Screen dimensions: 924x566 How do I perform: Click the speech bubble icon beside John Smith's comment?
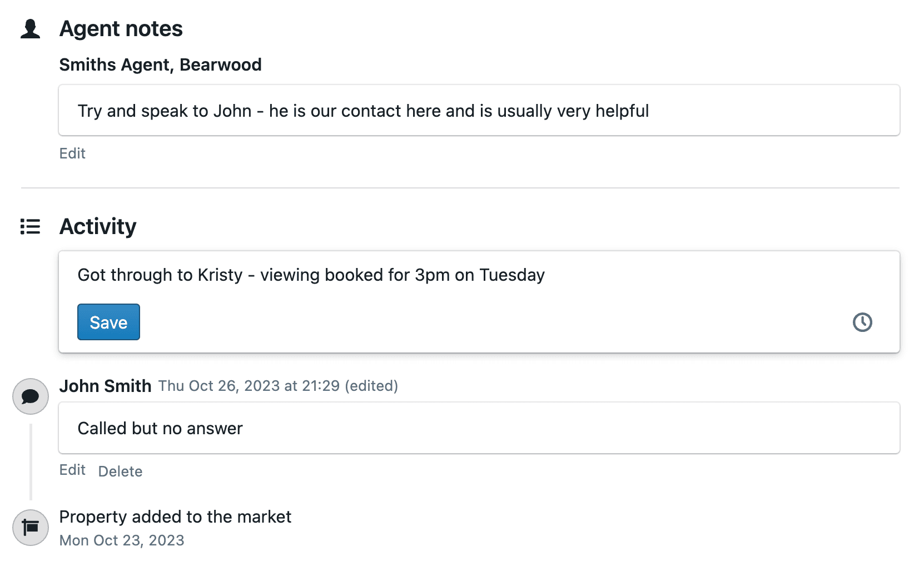30,396
